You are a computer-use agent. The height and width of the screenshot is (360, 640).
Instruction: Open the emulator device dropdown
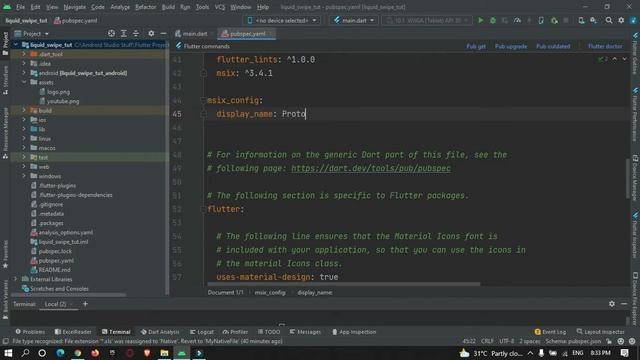[x=427, y=20]
